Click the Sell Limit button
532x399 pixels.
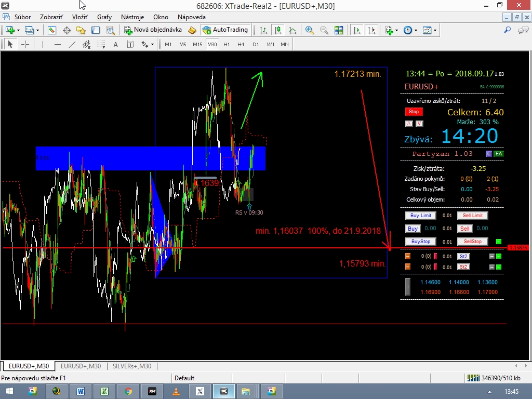pyautogui.click(x=473, y=216)
